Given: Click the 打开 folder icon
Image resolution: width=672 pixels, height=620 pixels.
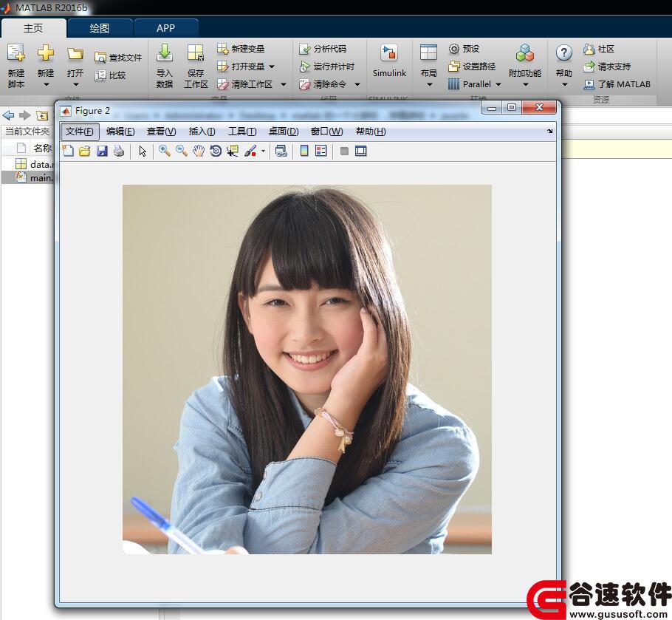Looking at the screenshot, I should point(75,53).
